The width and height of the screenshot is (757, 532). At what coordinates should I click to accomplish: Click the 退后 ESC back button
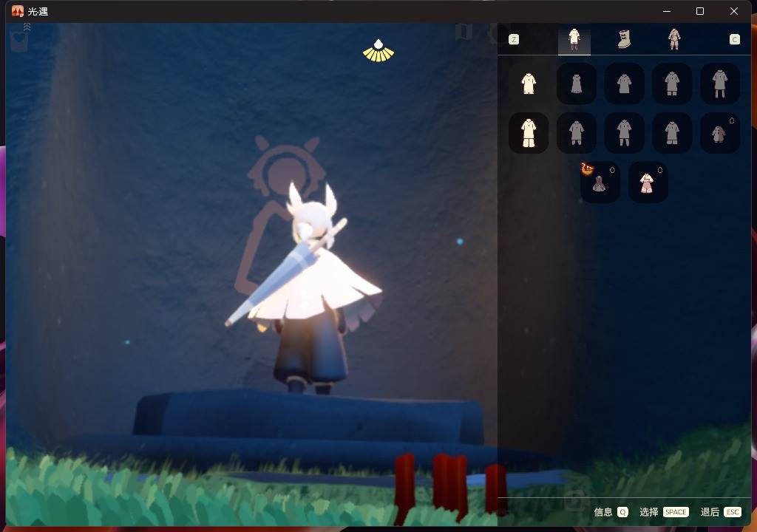(x=721, y=512)
